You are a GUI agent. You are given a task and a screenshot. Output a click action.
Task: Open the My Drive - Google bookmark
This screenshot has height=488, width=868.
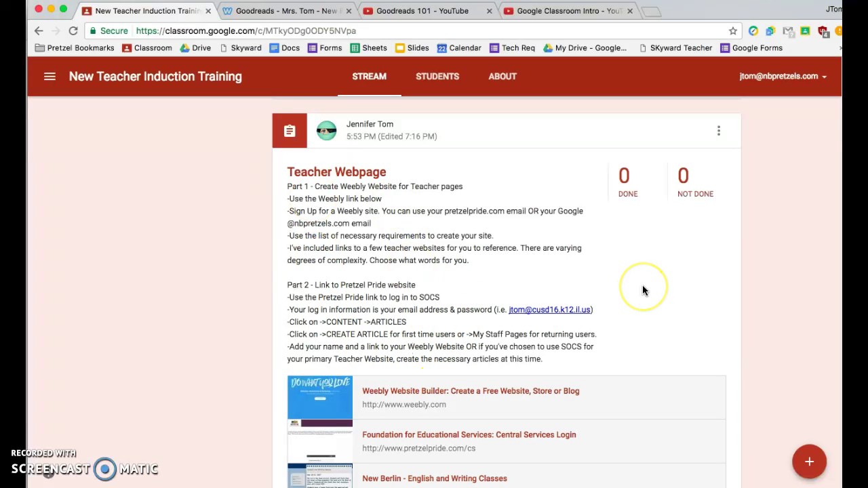click(585, 48)
